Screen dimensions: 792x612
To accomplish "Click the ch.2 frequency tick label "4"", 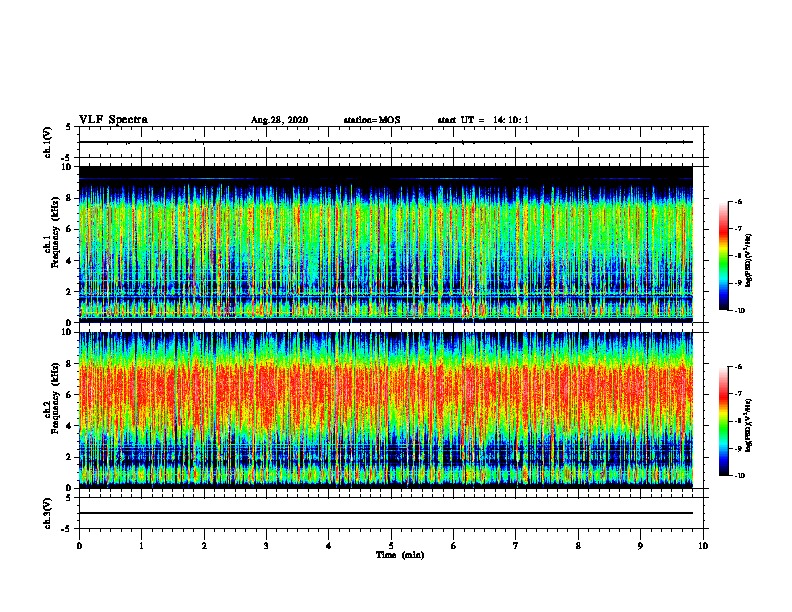I will click(x=69, y=426).
